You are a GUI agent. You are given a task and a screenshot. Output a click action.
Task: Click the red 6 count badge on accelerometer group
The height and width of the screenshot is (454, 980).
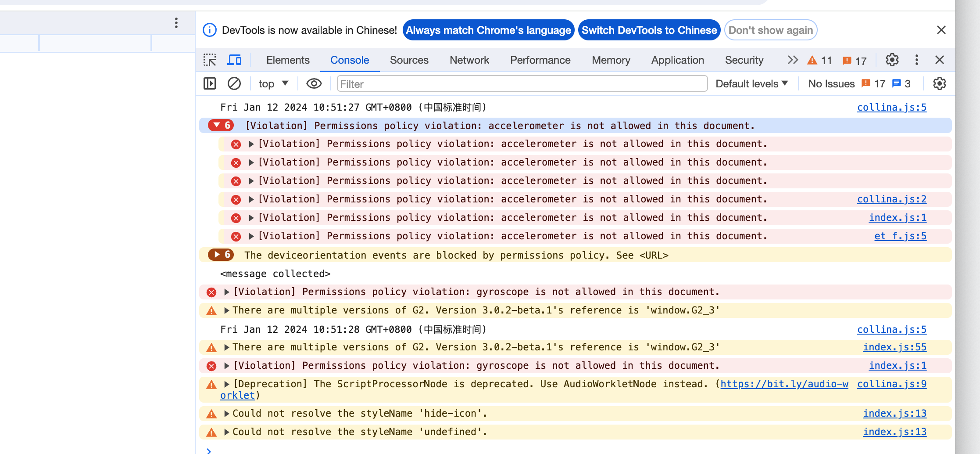(221, 126)
